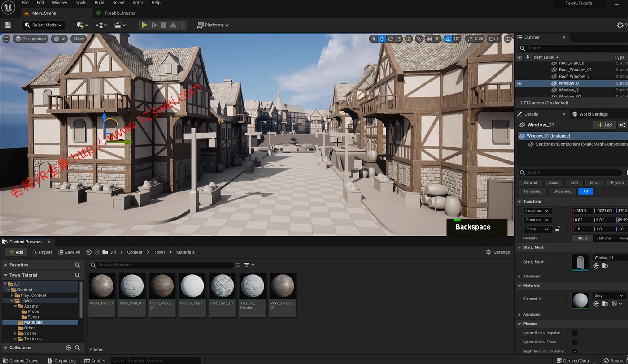Image resolution: width=628 pixels, height=364 pixels.
Task: Open the Select Mode dropdown
Action: 44,25
